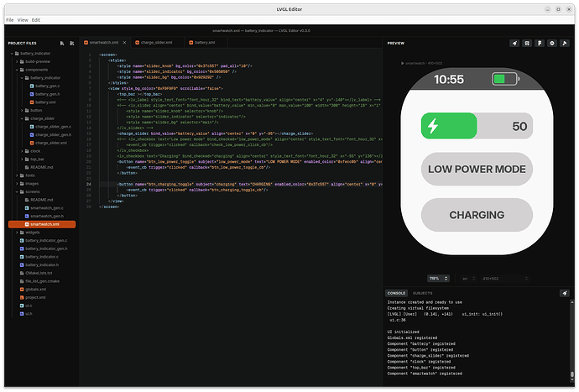
Task: Click the battery icon in the watch preview
Action: tap(504, 80)
